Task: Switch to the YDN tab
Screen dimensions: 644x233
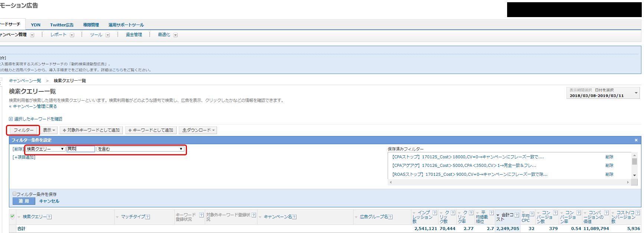Action: [x=36, y=25]
